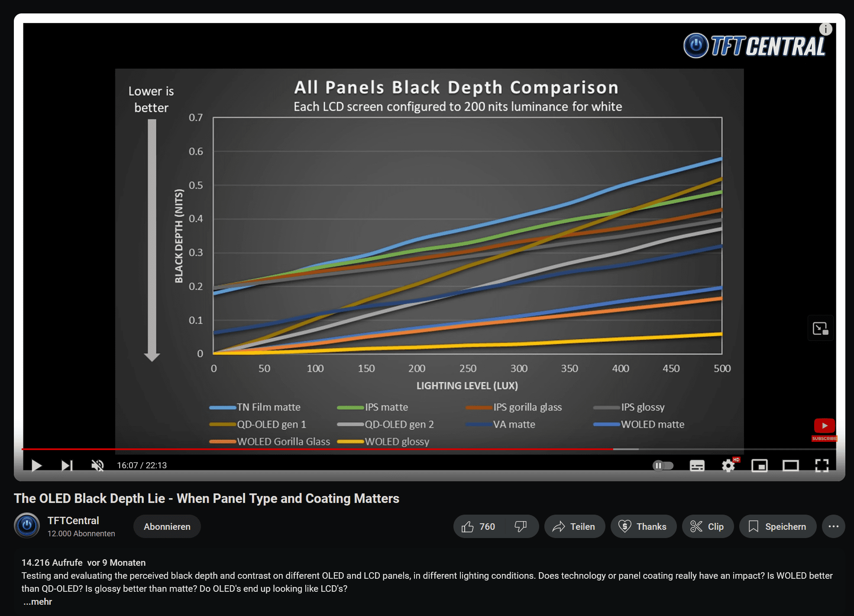
Task: Click the red Subscribe watermark
Action: [825, 429]
